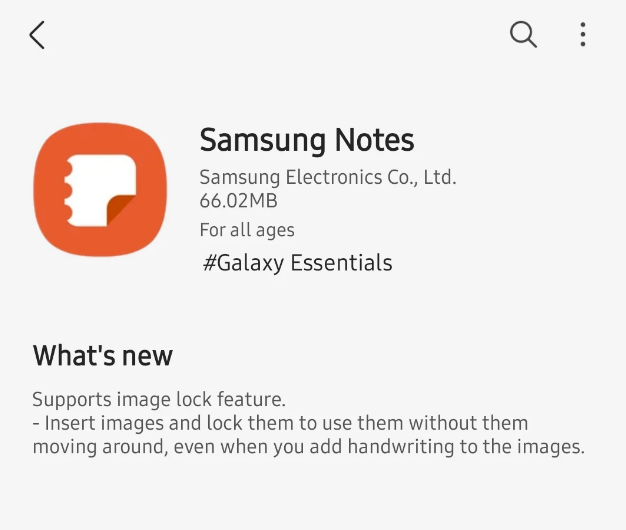
Task: Tap the orange Samsung Notes app icon
Action: pyautogui.click(x=100, y=189)
